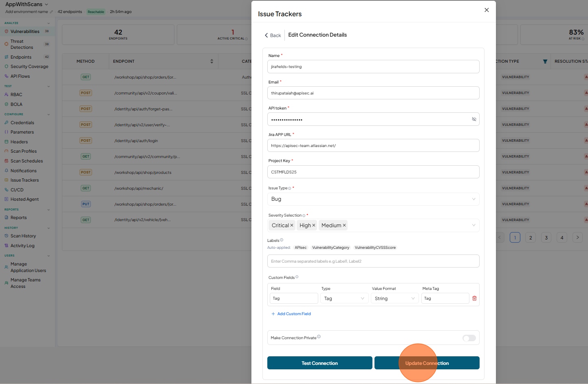The width and height of the screenshot is (588, 384).
Task: Collapse the Analyze sidebar section
Action: tap(48, 23)
